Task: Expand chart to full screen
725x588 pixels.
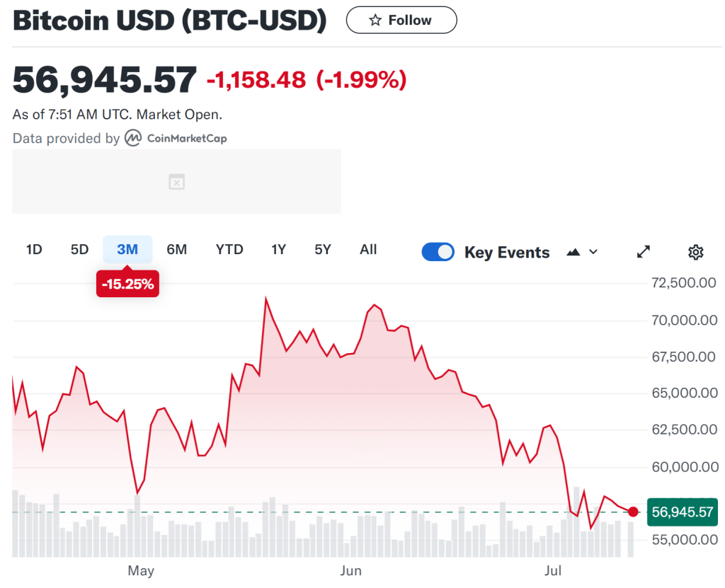Action: [x=644, y=252]
